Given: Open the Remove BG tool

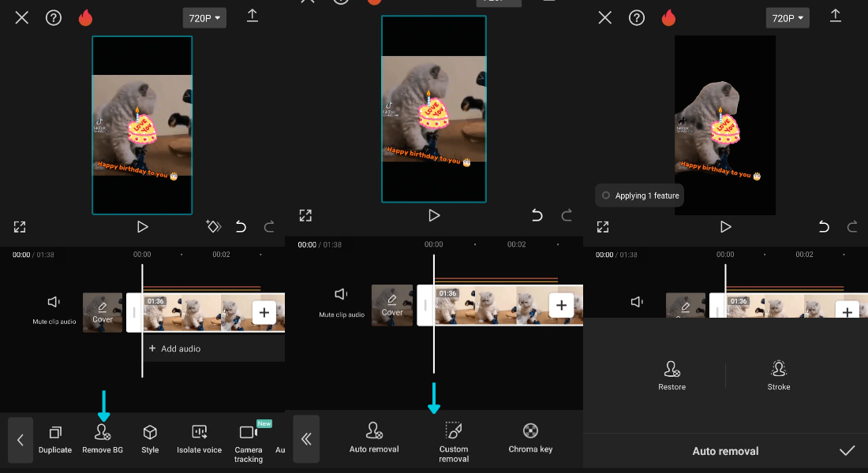Looking at the screenshot, I should point(103,440).
